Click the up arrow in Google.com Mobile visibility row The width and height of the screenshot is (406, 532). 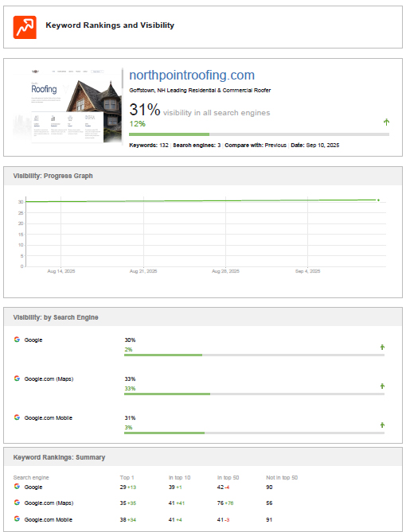tap(382, 425)
